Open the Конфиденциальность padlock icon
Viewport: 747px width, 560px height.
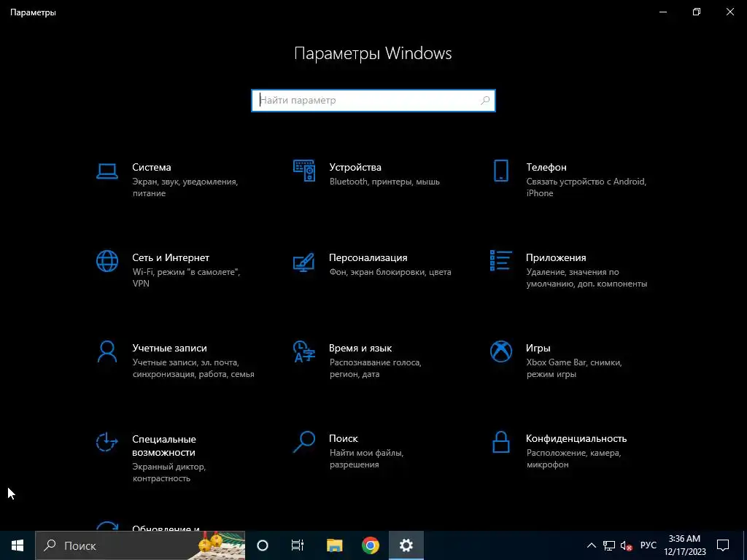pyautogui.click(x=500, y=442)
